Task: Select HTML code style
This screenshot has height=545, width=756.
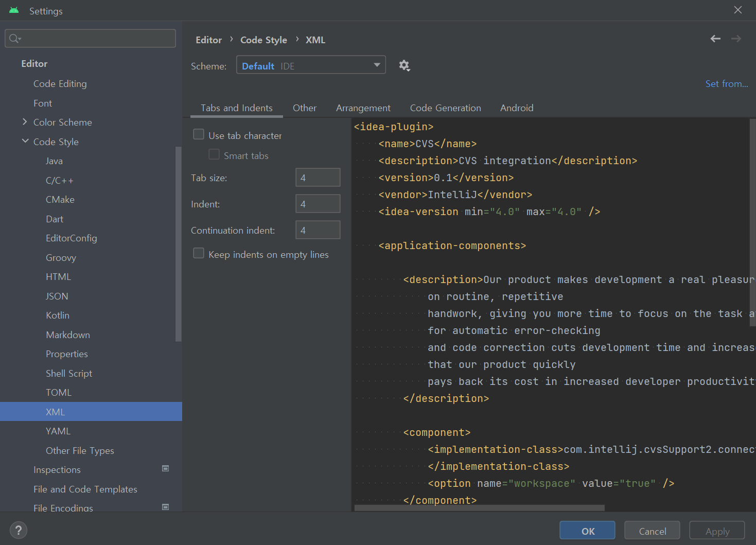Action: [x=58, y=276]
